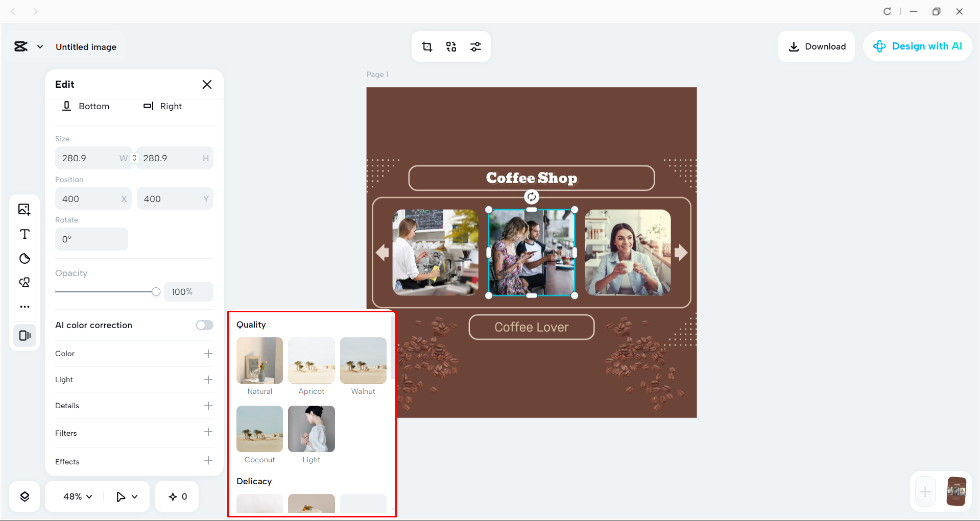This screenshot has width=980, height=521.
Task: Open the Stickers tool in left sidebar
Action: 24,259
